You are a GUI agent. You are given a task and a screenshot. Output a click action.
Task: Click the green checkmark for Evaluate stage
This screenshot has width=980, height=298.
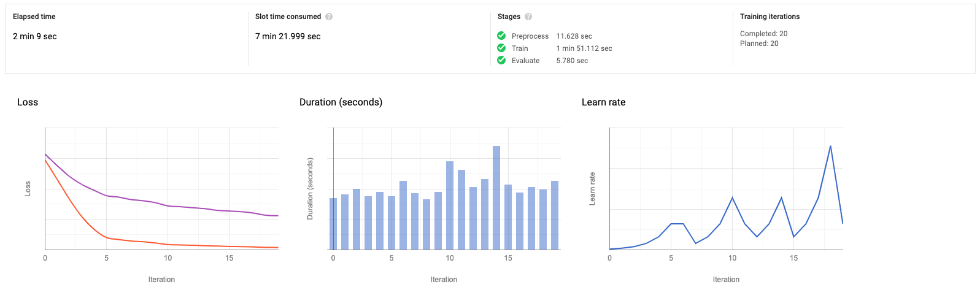501,60
